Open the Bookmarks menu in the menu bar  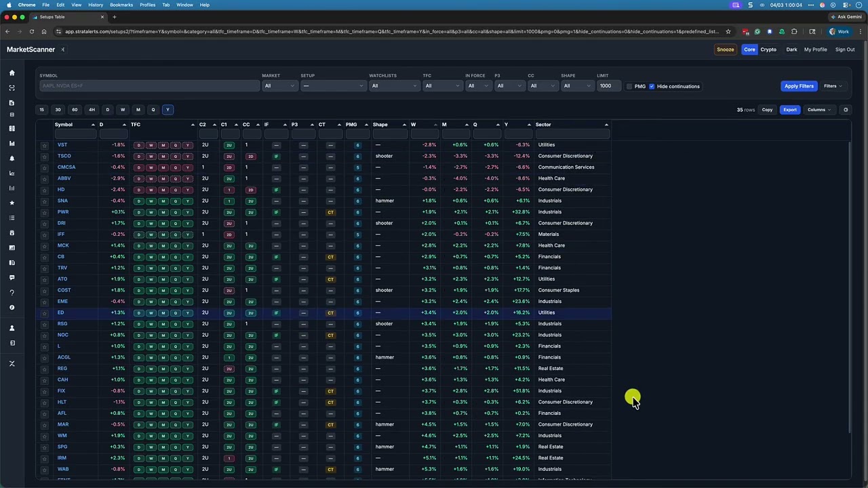click(x=121, y=5)
